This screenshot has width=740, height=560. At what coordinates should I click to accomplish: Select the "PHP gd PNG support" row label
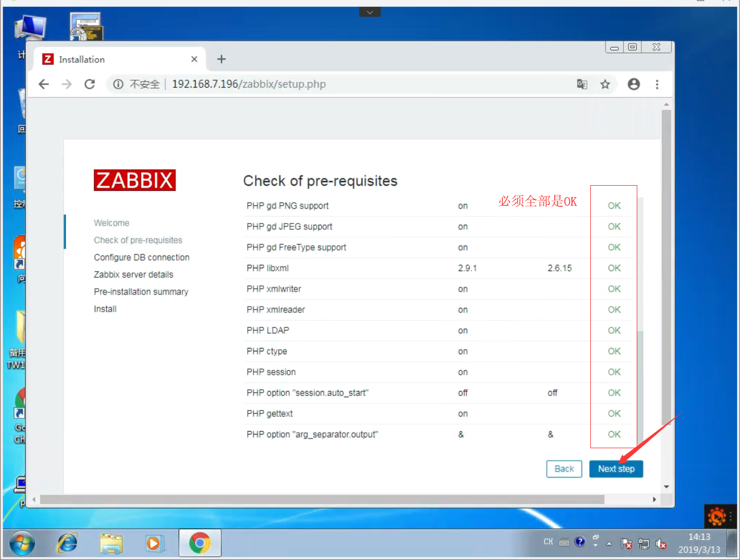(x=287, y=206)
